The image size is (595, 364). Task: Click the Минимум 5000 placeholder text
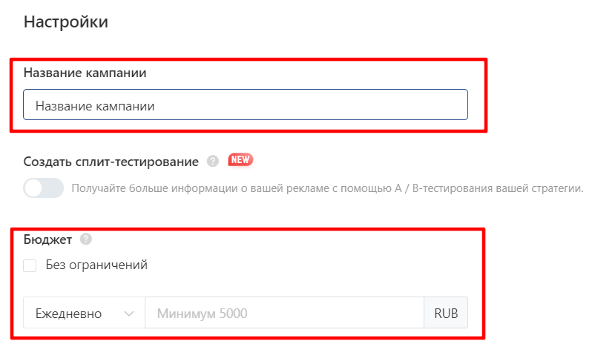pyautogui.click(x=203, y=314)
